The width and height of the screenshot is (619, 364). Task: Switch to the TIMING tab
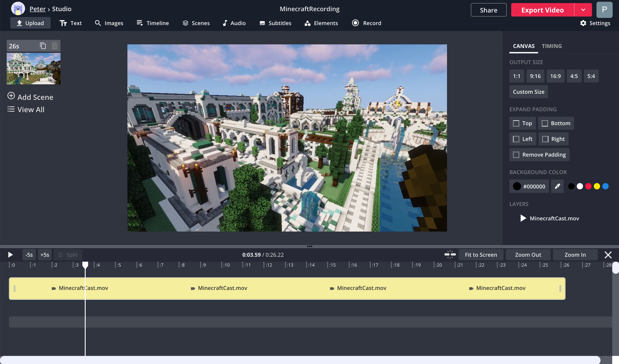click(x=552, y=46)
